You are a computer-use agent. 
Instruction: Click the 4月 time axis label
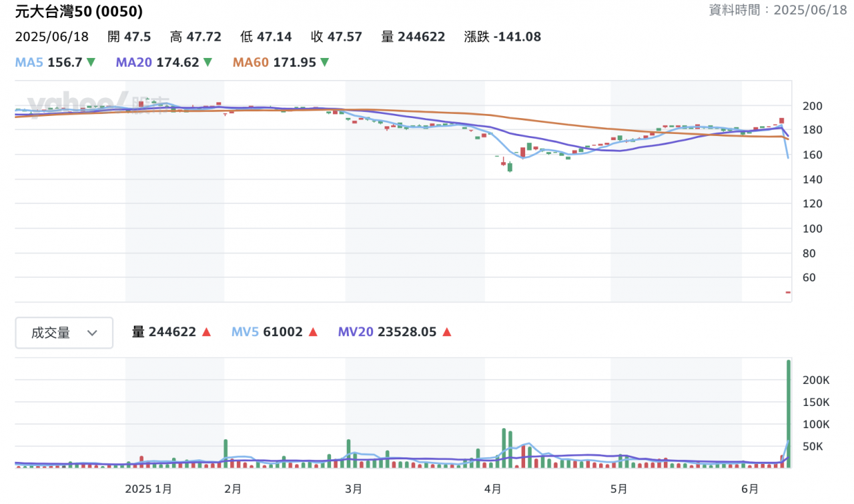[x=493, y=489]
